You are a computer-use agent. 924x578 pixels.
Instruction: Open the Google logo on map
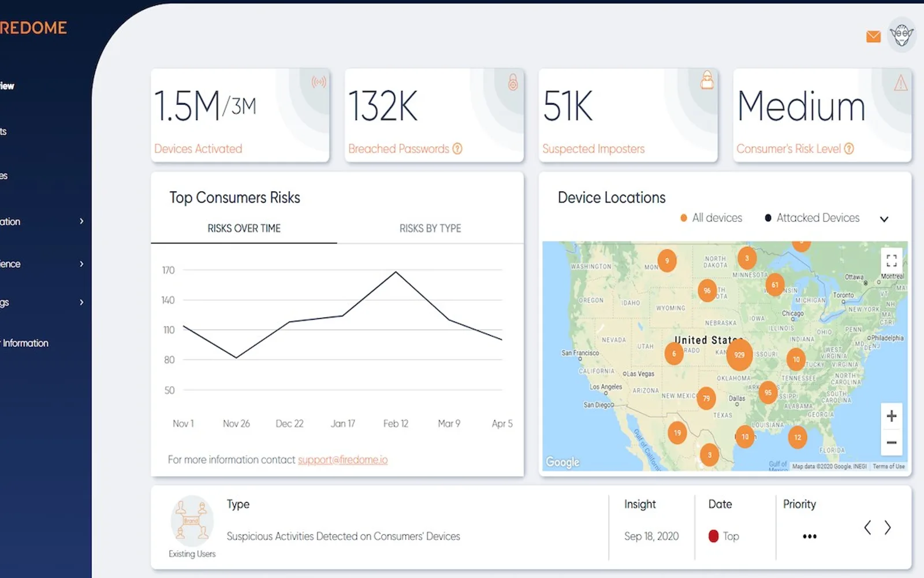tap(562, 462)
